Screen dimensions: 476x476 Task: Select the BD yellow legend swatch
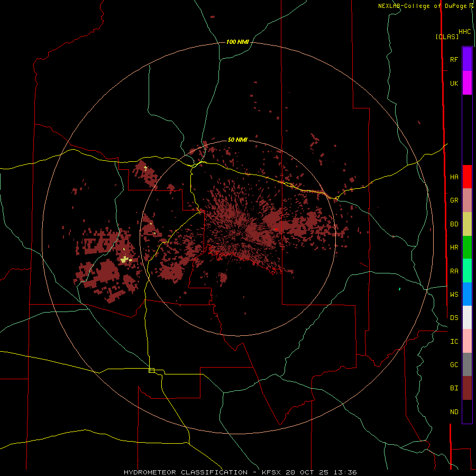point(467,224)
